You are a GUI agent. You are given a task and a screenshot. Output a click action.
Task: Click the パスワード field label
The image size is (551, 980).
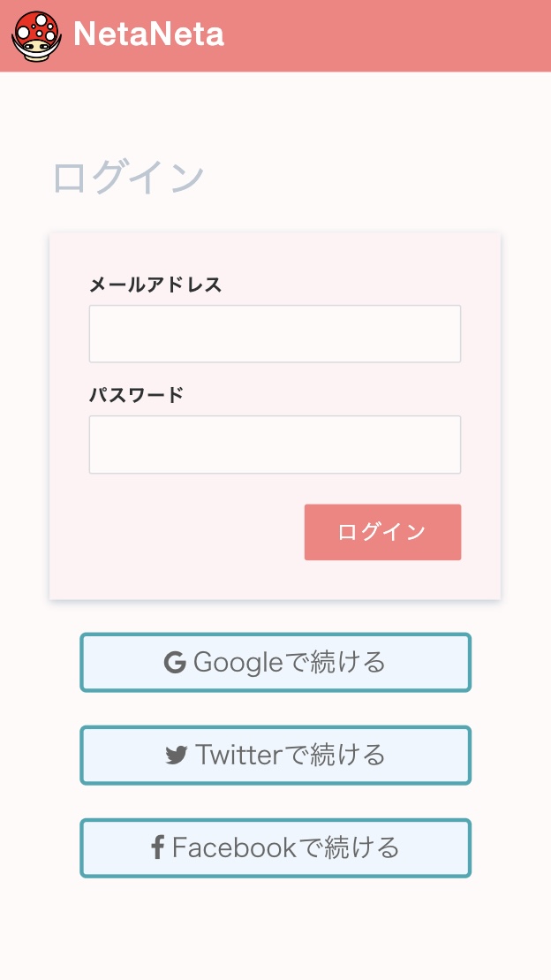(x=137, y=395)
